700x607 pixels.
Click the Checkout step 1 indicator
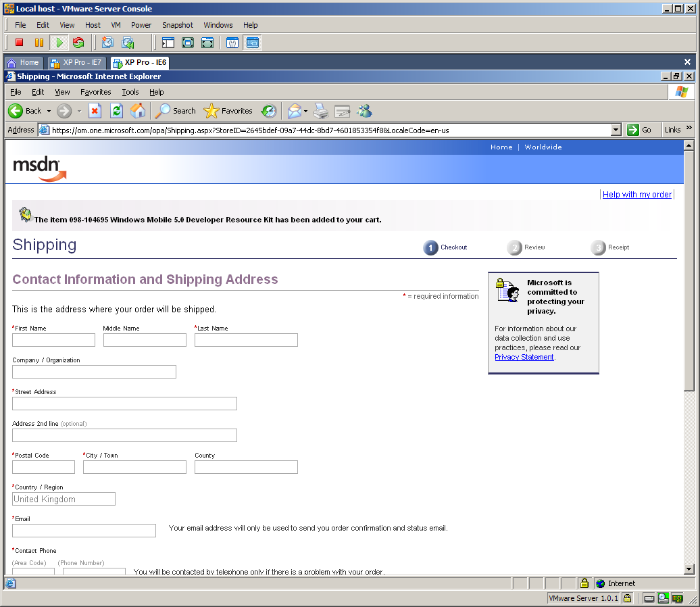445,247
